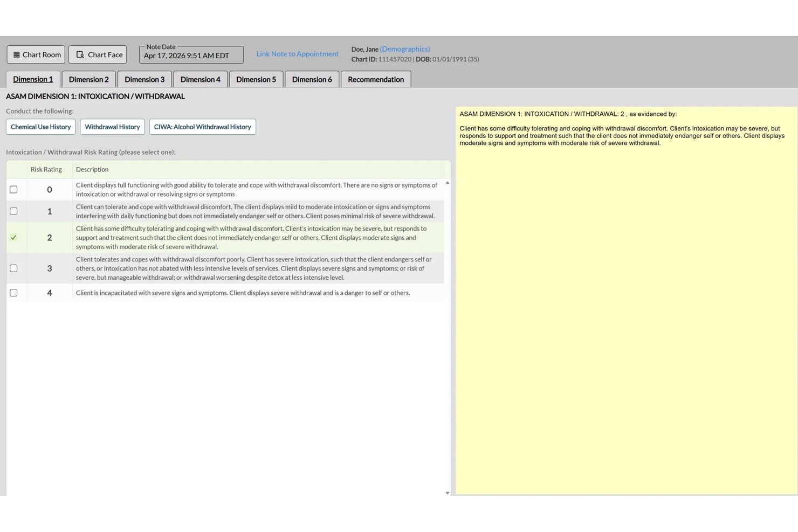This screenshot has width=798, height=532.
Task: Click description 'Client has some difficulty tolerating' in table
Action: [x=251, y=238]
